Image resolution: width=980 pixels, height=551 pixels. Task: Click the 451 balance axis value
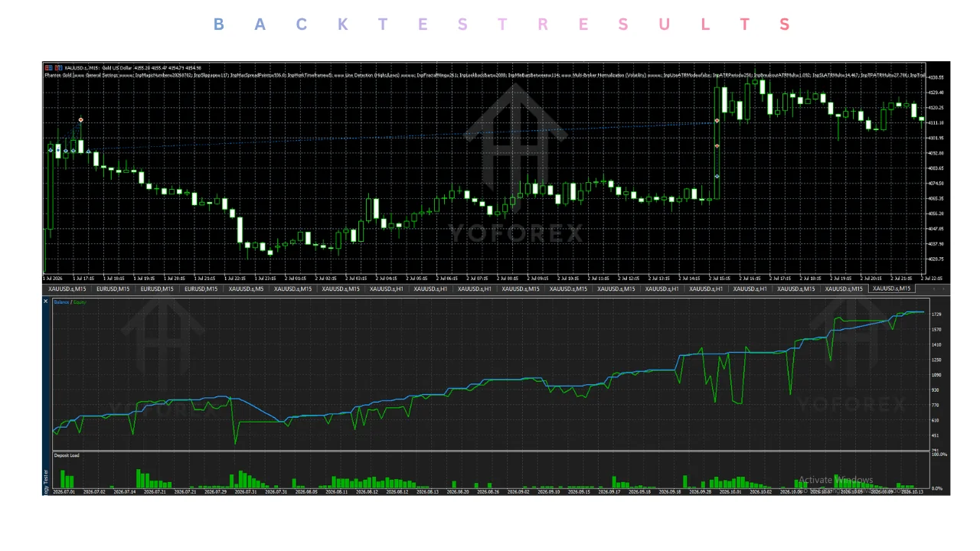tap(936, 435)
